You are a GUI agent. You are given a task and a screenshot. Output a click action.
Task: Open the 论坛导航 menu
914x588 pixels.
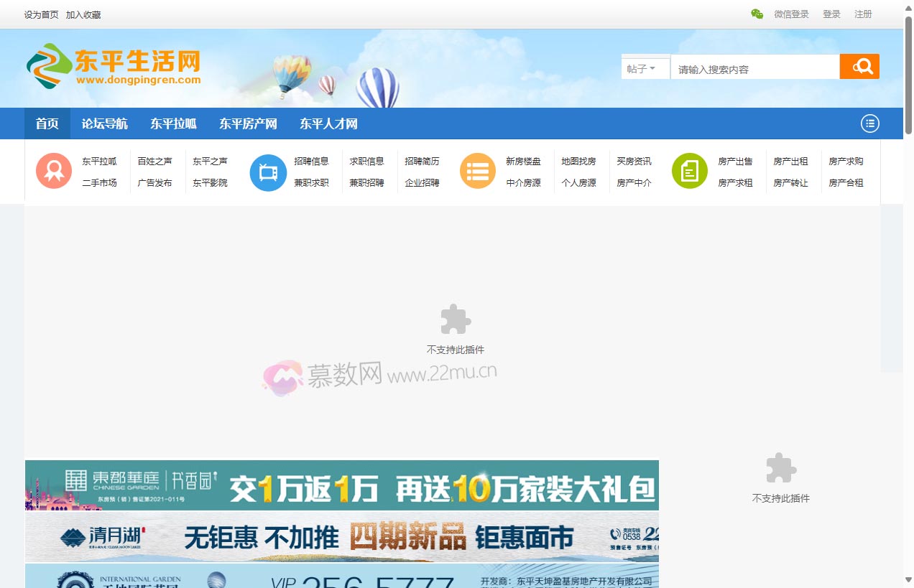click(x=105, y=123)
